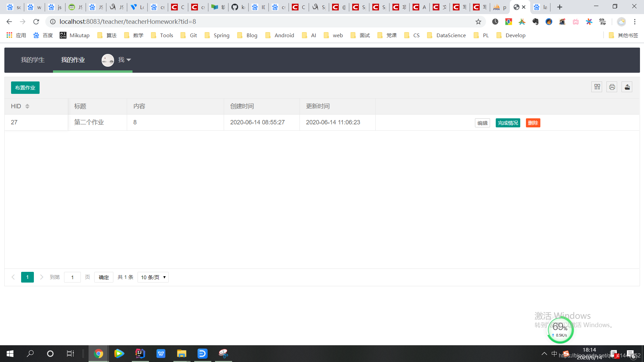Switch to the 我的学生 tab

click(x=33, y=60)
